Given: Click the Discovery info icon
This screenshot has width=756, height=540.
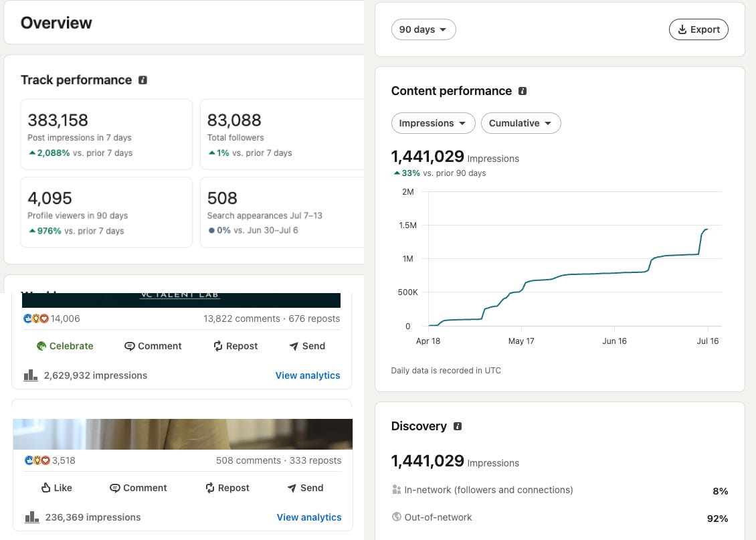Looking at the screenshot, I should pyautogui.click(x=458, y=426).
